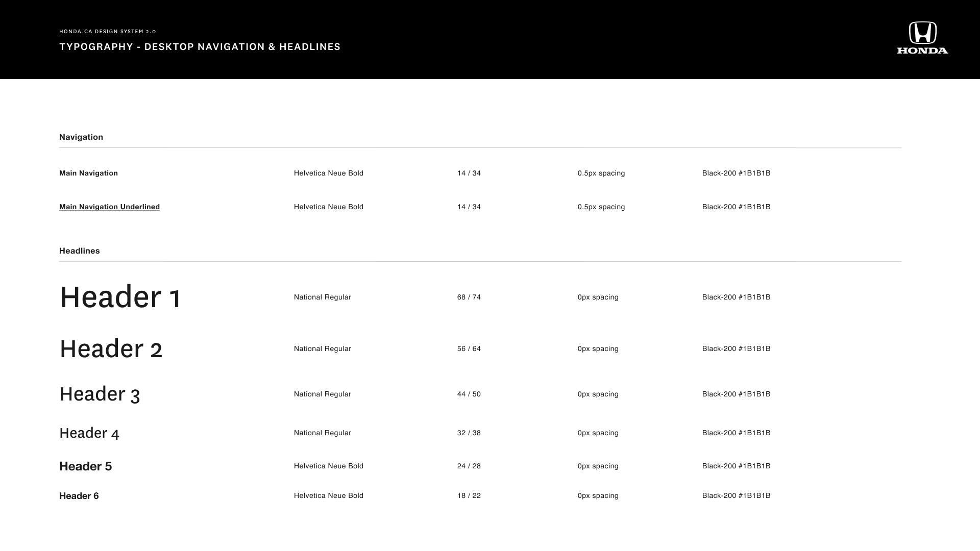Click the '24 / 28' size value
The image size is (980, 551).
(x=469, y=466)
